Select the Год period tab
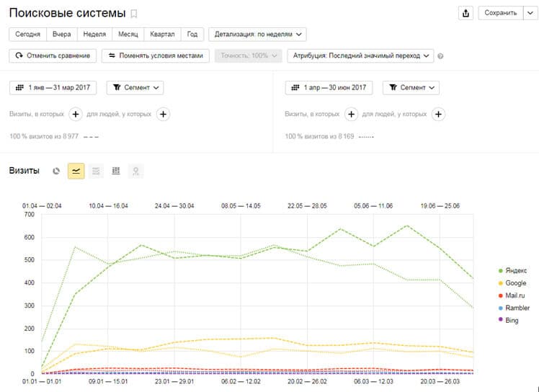 [192, 35]
